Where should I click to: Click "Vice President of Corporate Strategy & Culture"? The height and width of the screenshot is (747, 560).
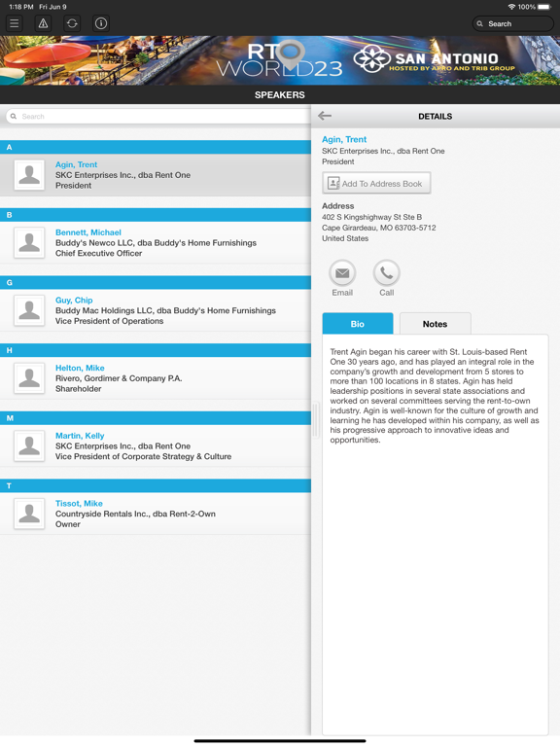click(x=143, y=456)
